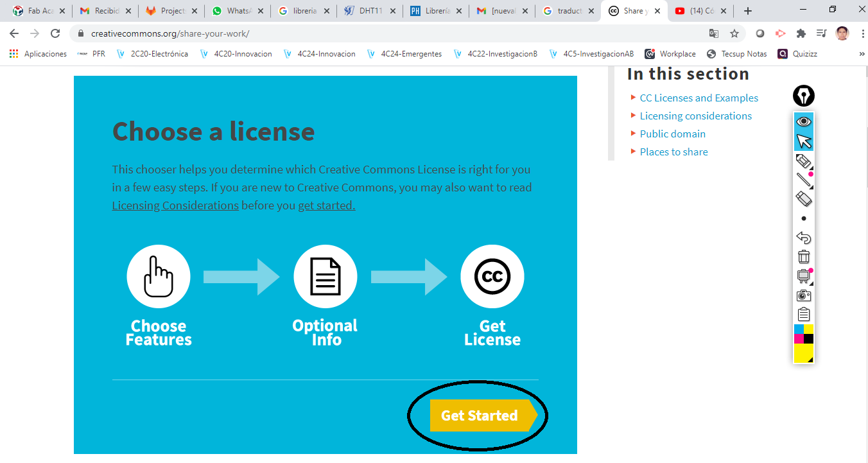Select the eraser tool
Viewport: 868px width, 463px height.
point(804,199)
